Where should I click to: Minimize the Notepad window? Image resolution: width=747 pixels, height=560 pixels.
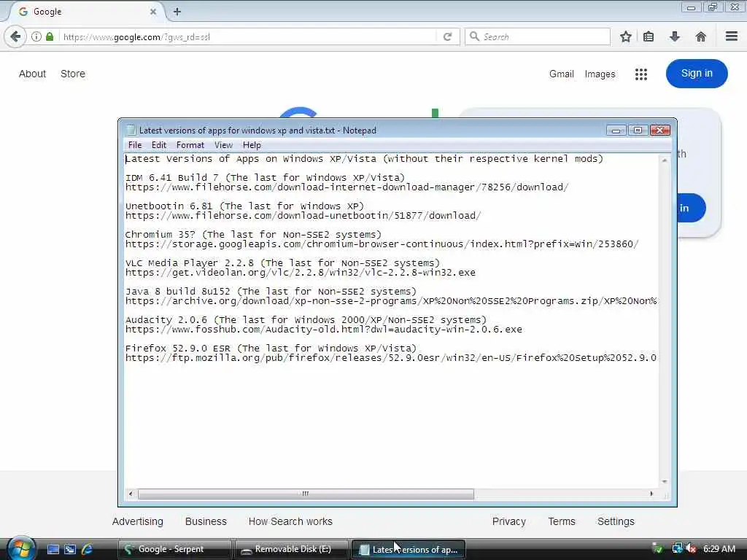pos(616,130)
